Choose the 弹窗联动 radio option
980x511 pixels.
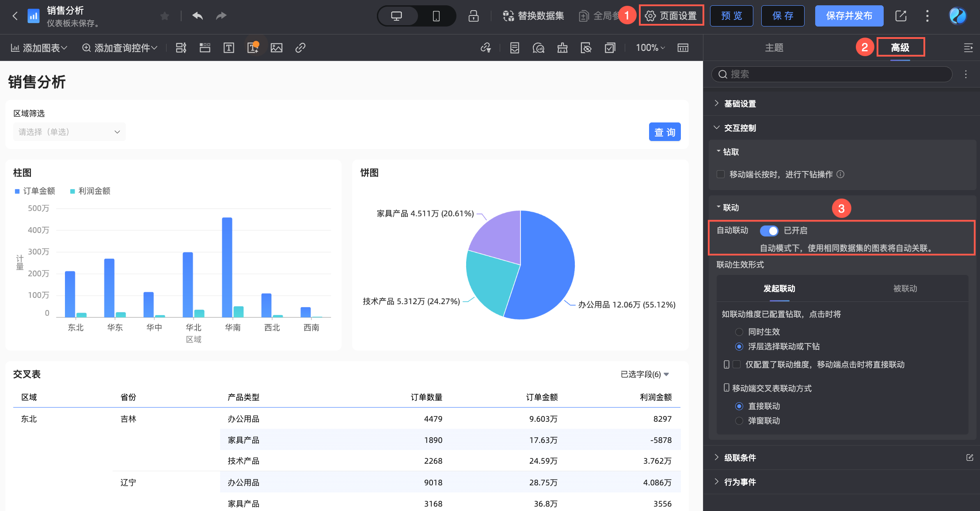pyautogui.click(x=739, y=421)
